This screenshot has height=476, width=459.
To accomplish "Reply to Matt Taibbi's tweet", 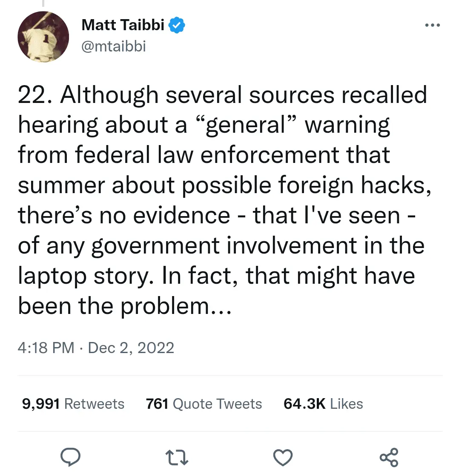I will (70, 457).
